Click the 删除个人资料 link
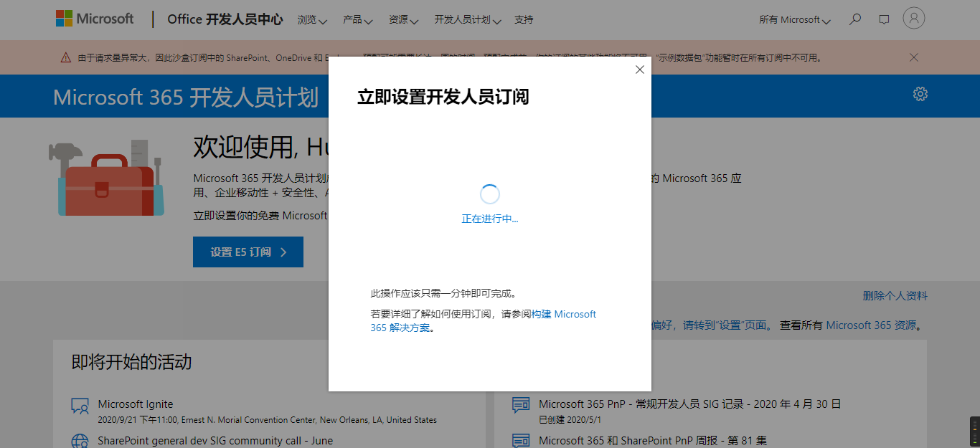The width and height of the screenshot is (980, 448). tap(895, 296)
